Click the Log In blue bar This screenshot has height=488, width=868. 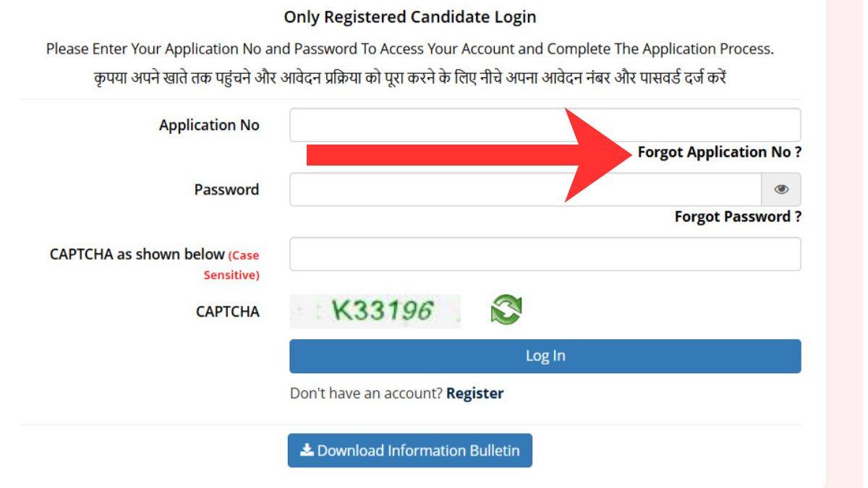point(545,356)
